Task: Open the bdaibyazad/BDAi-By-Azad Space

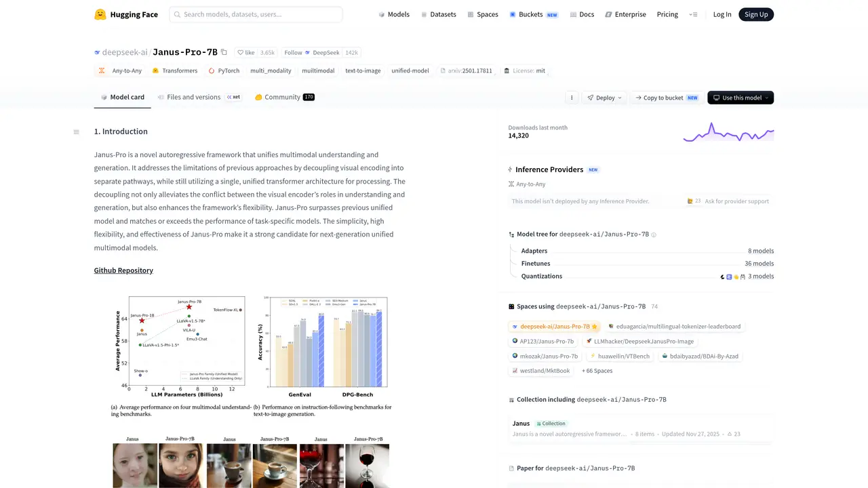Action: (701, 357)
